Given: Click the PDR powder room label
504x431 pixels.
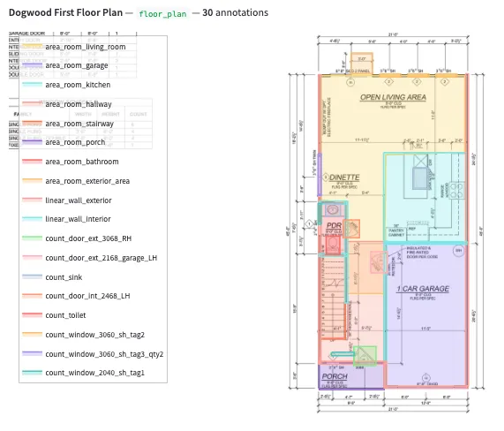Looking at the screenshot, I should (x=334, y=225).
